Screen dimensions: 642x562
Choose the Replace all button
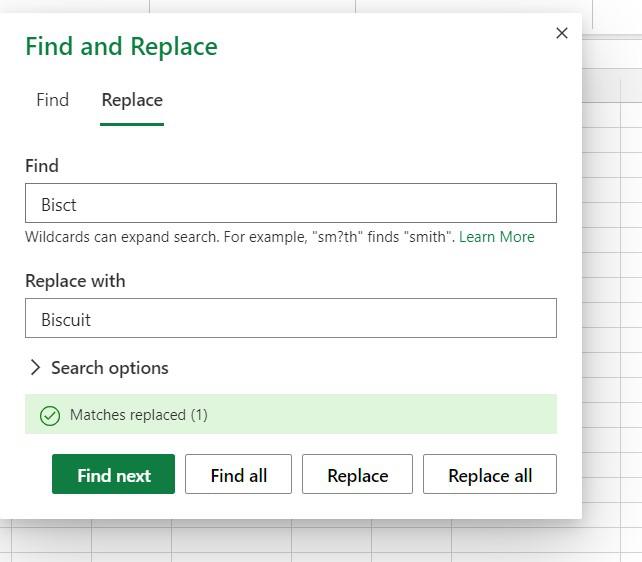tap(489, 475)
